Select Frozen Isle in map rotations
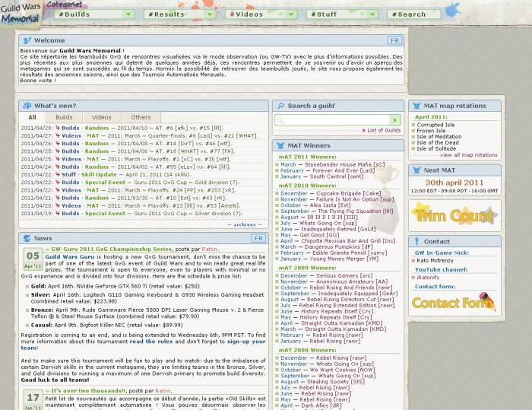The image size is (532, 410). (x=431, y=131)
